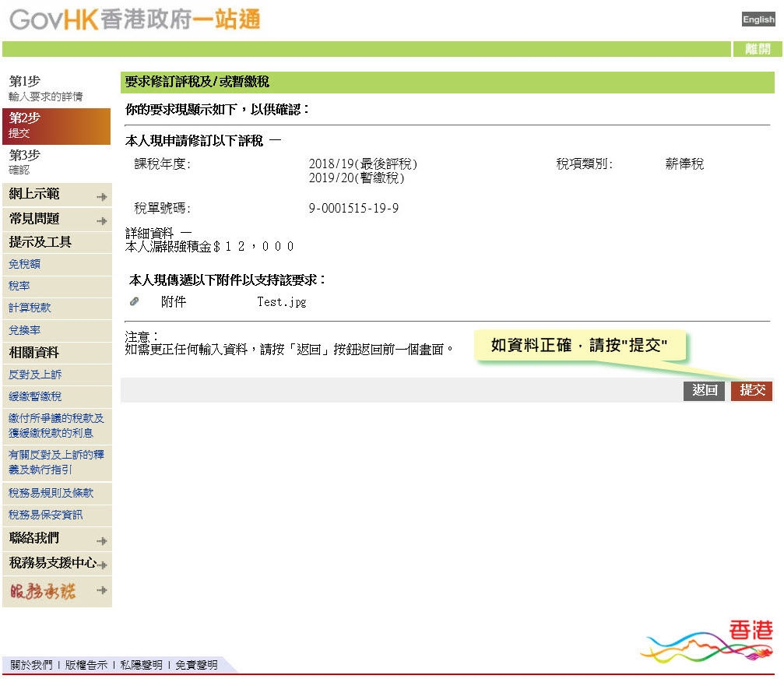Open 有關反對及上訴的釋義及執行指引 link
Viewport: 784px width, 686px height.
tap(56, 462)
